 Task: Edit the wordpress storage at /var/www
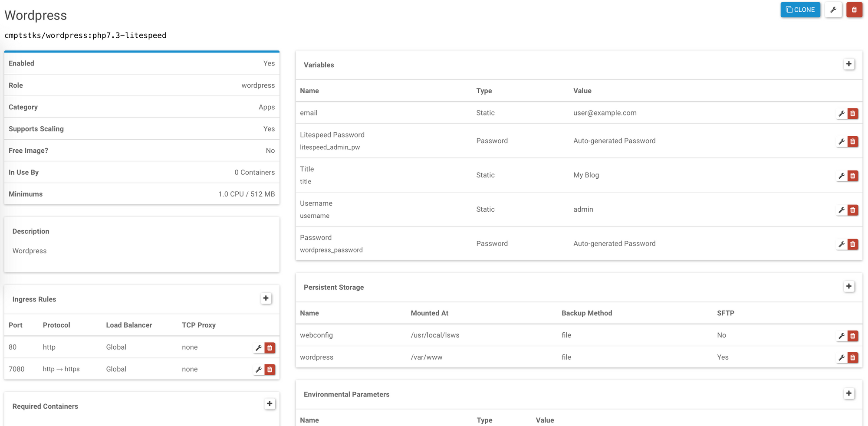click(842, 357)
